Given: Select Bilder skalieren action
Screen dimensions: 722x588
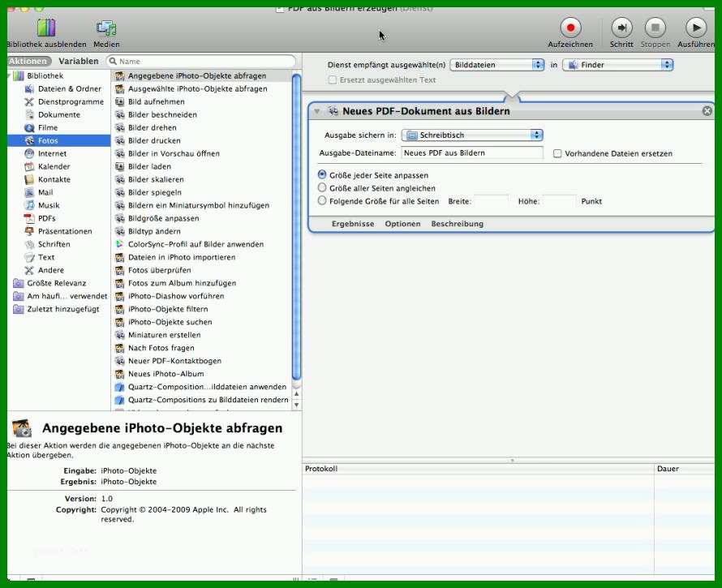Looking at the screenshot, I should [x=202, y=179].
